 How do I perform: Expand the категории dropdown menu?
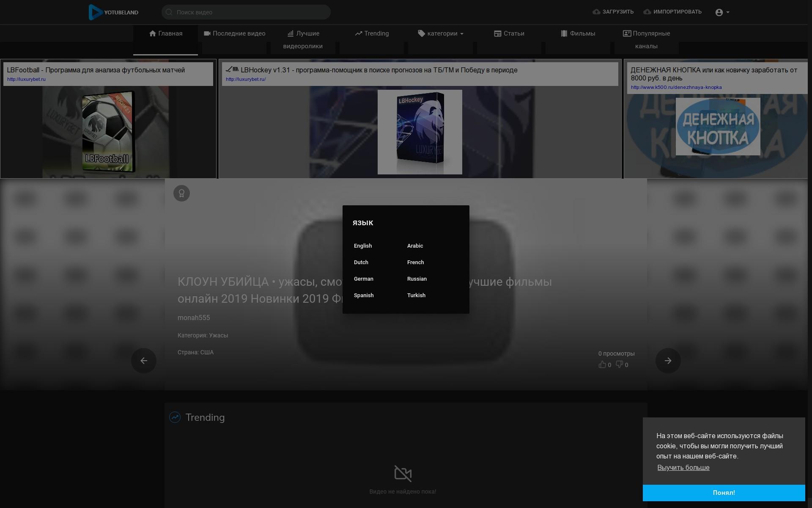pos(441,33)
